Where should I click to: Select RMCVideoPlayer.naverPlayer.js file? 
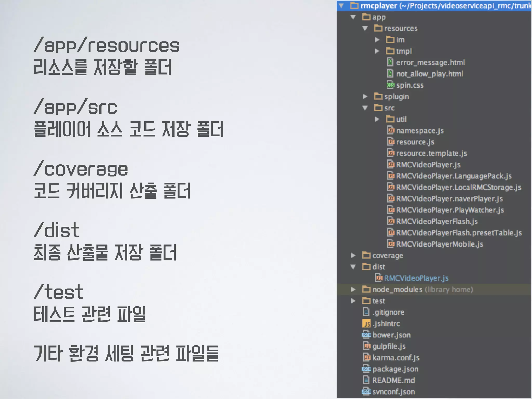(449, 199)
